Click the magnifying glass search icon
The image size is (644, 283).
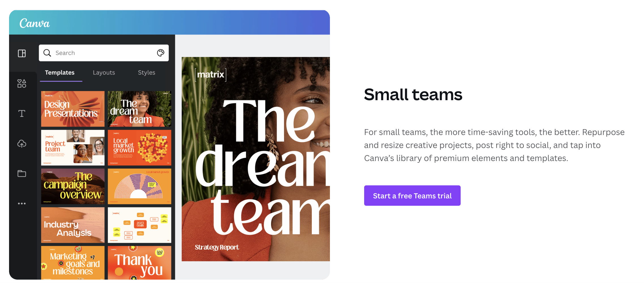pos(47,53)
